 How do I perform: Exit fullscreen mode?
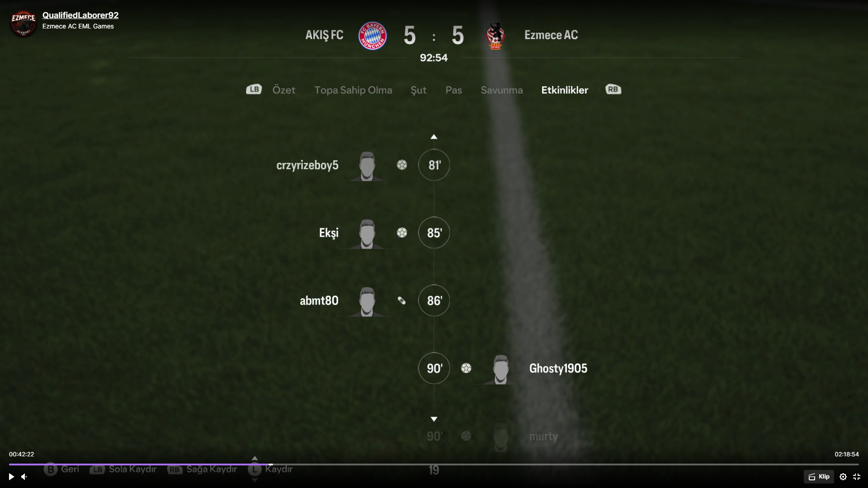point(857,477)
